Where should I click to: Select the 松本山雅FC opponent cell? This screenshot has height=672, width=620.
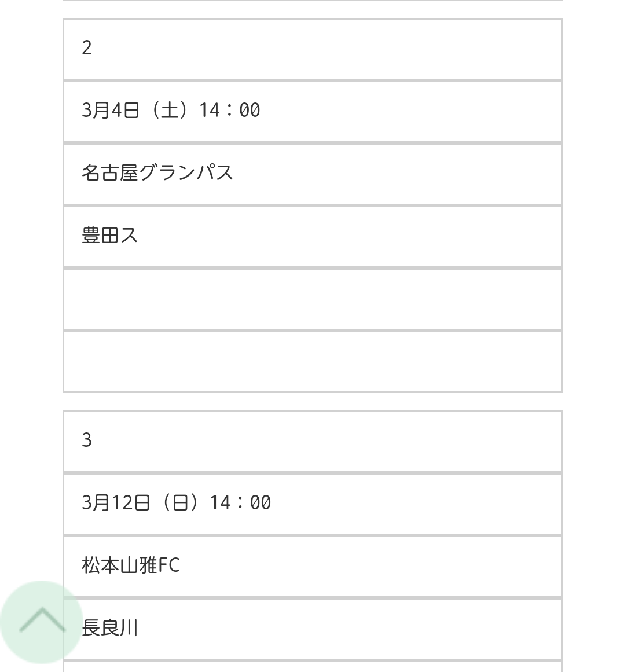pyautogui.click(x=313, y=567)
